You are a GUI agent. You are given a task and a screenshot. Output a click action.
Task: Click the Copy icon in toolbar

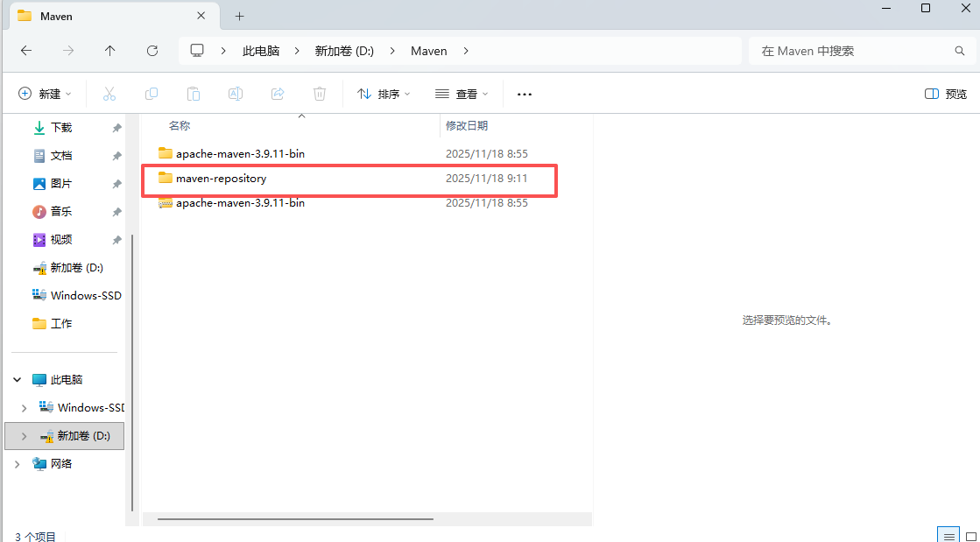(152, 94)
